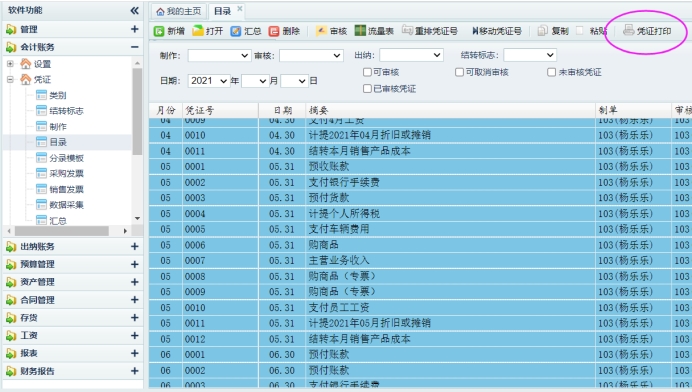Open the 流量表 toolbar icon
The width and height of the screenshot is (692, 392).
coord(360,30)
